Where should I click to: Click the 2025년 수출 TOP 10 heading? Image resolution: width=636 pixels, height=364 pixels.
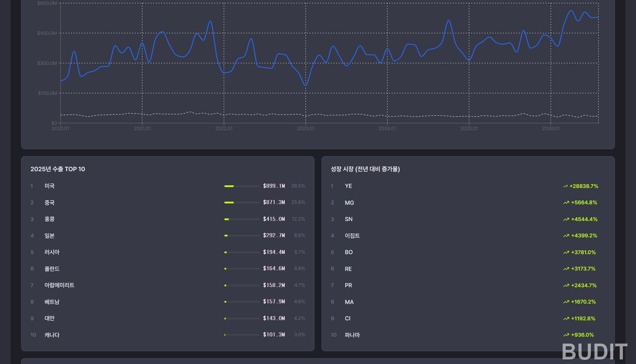(58, 169)
